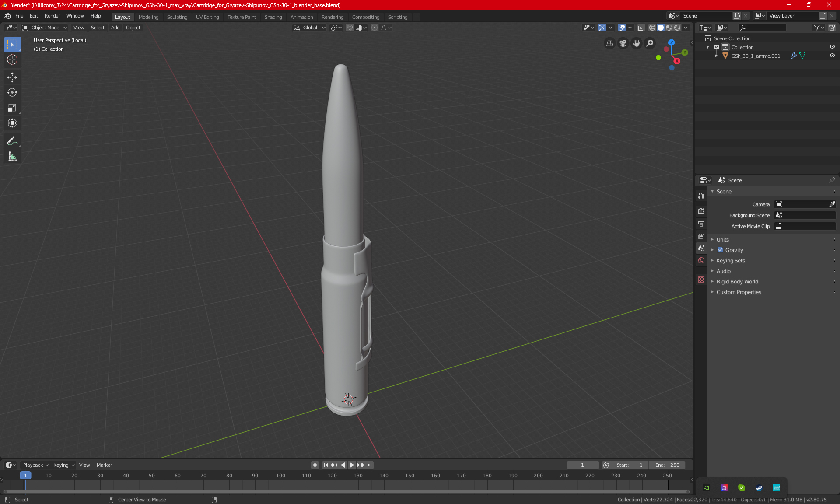This screenshot has width=840, height=504.
Task: Toggle snapping magnet
Action: 349,28
